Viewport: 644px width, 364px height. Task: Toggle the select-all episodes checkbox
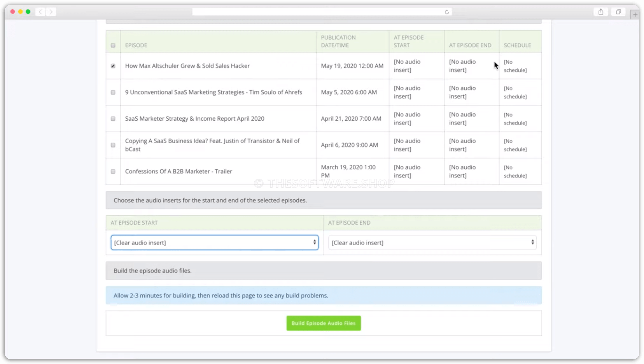pyautogui.click(x=113, y=45)
